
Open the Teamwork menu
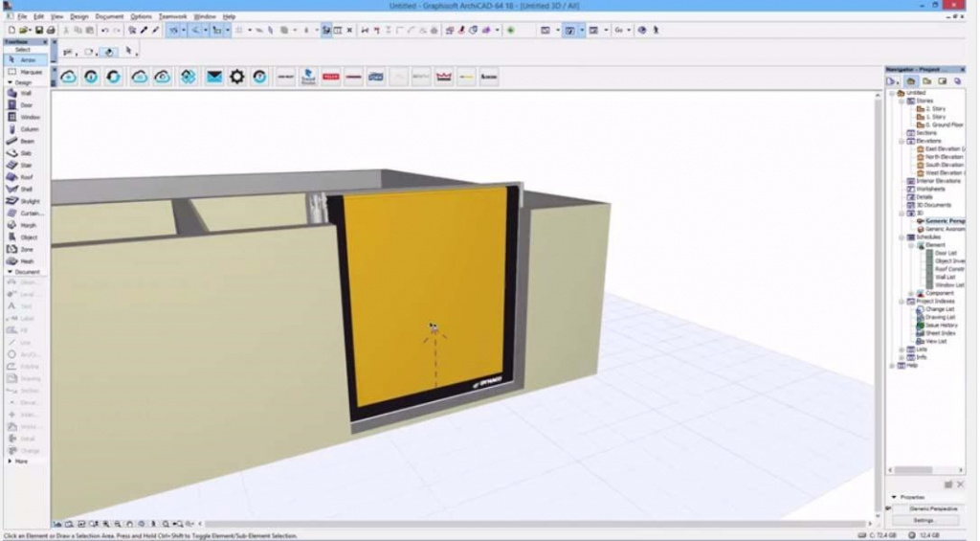tap(172, 17)
